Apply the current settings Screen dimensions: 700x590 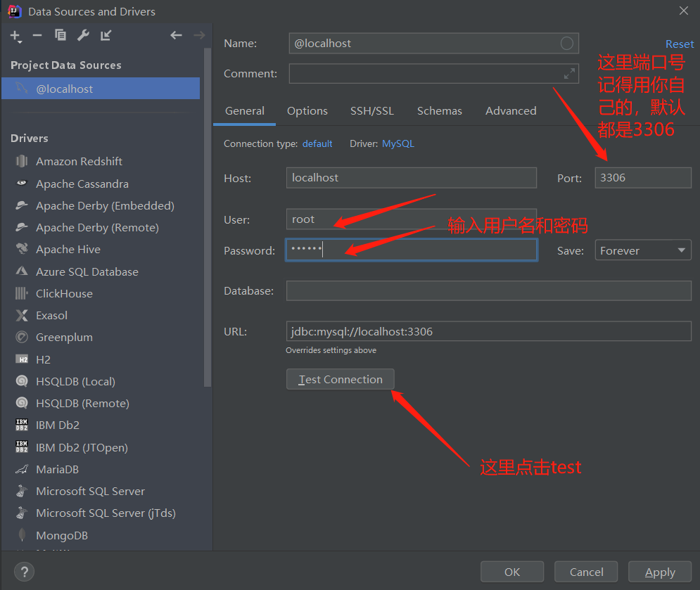coord(660,571)
